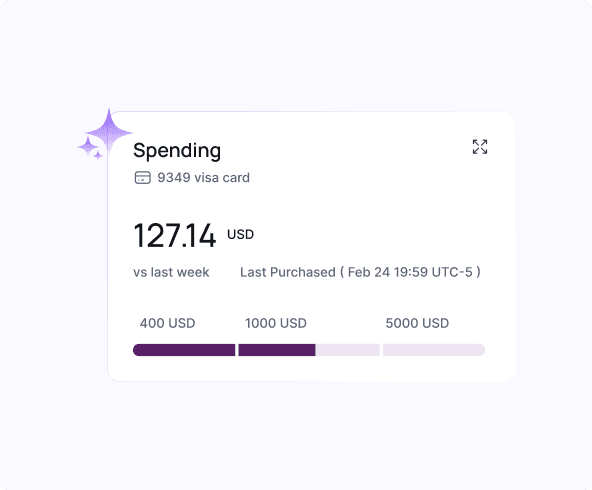Click the medium sparkle beside the card corner
592x490 pixels.
88,146
